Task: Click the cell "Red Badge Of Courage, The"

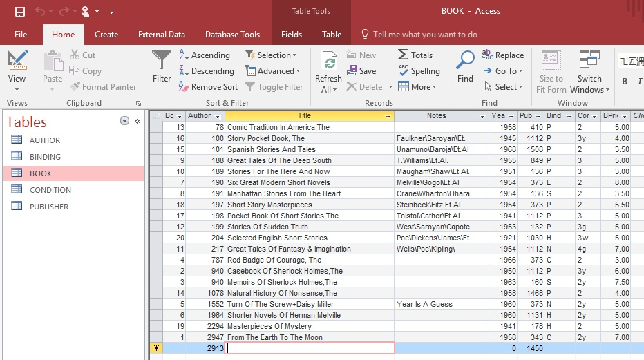Action: (310, 260)
